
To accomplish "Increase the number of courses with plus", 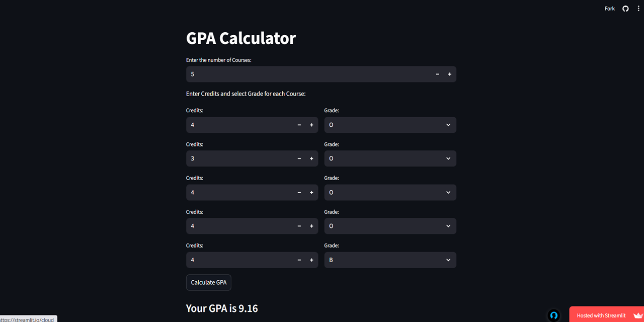I will tap(450, 74).
